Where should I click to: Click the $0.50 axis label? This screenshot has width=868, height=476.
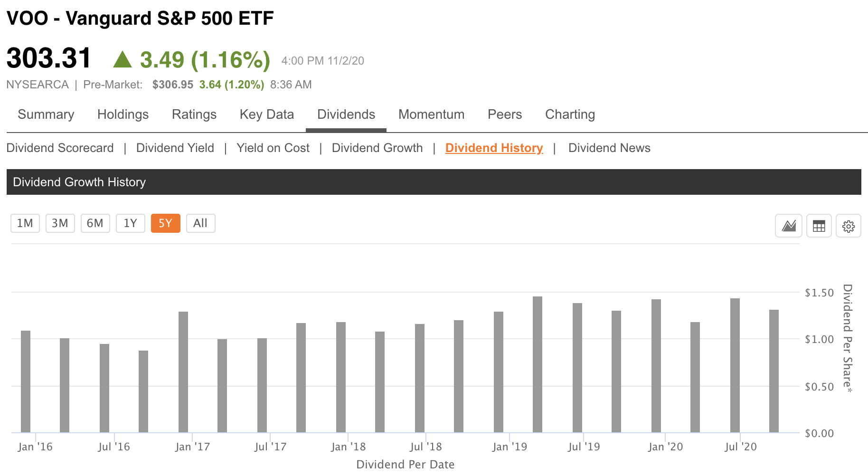pyautogui.click(x=819, y=387)
